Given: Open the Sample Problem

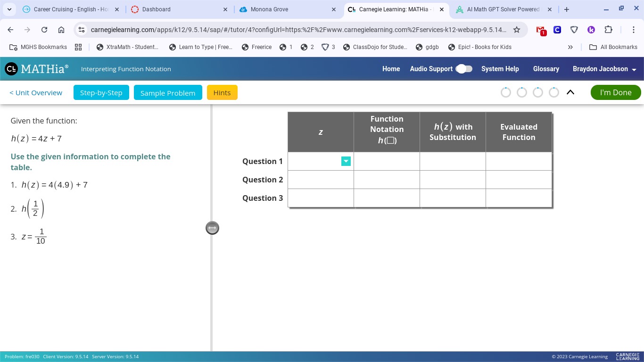Looking at the screenshot, I should point(168,92).
